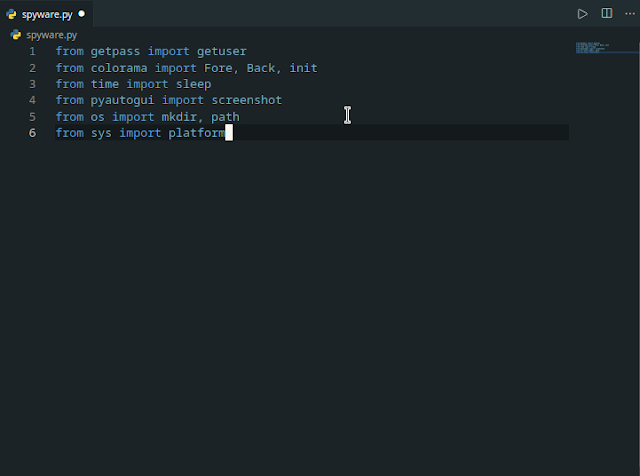
Task: Click line number 2 in gutter
Action: tap(32, 68)
